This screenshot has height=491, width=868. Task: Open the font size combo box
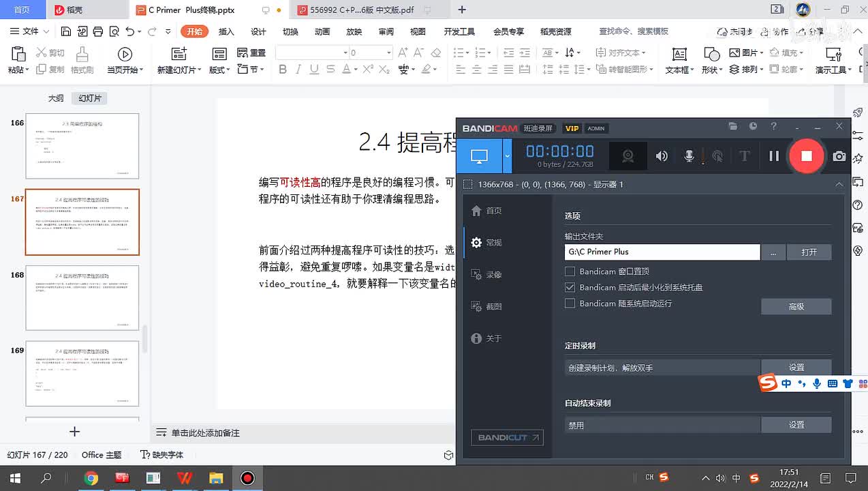[371, 53]
